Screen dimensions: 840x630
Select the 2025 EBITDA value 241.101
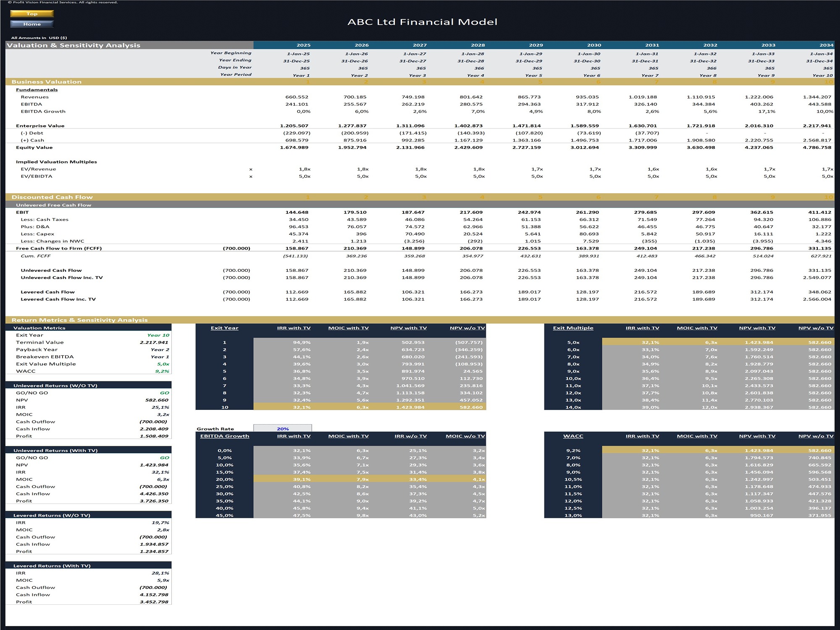coord(297,104)
